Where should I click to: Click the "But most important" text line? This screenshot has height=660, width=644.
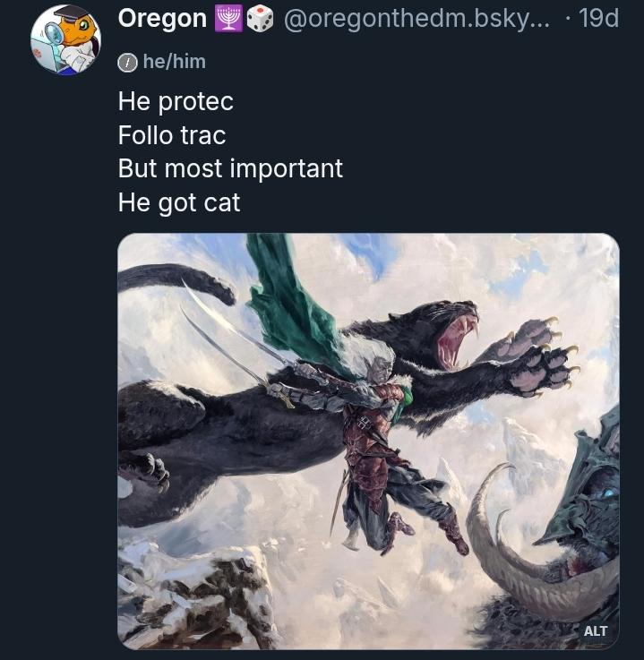230,168
